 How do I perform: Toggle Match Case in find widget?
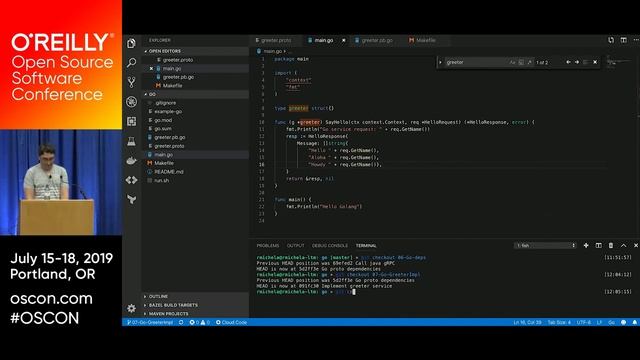[513, 62]
